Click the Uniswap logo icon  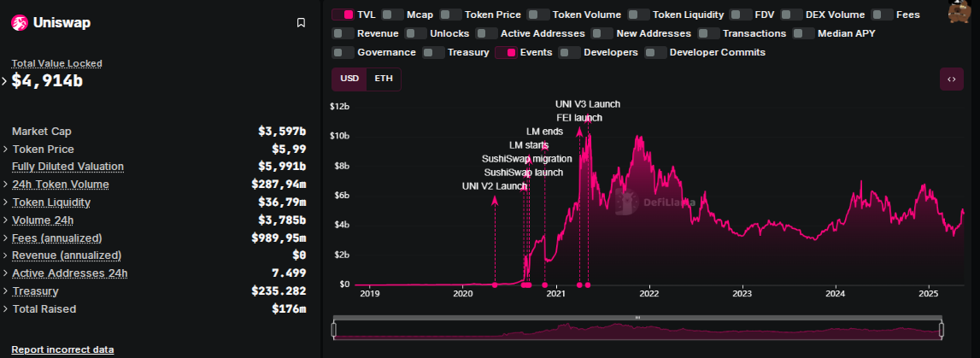19,23
